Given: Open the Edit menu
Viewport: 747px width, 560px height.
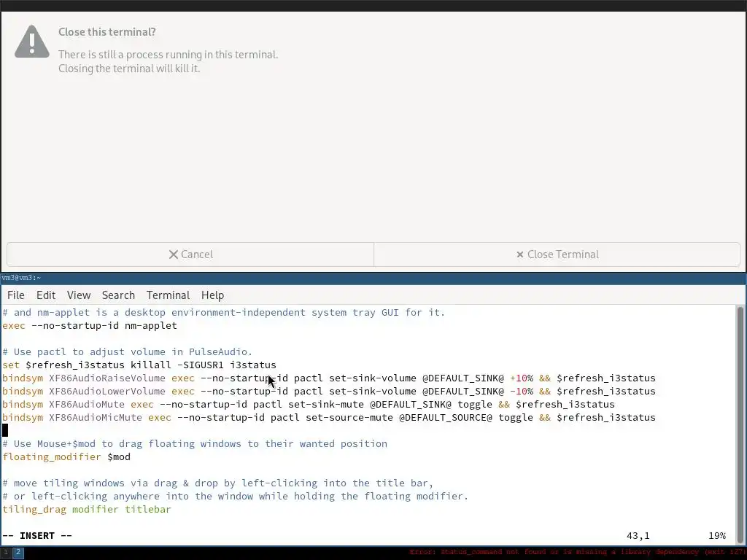Looking at the screenshot, I should 46,295.
